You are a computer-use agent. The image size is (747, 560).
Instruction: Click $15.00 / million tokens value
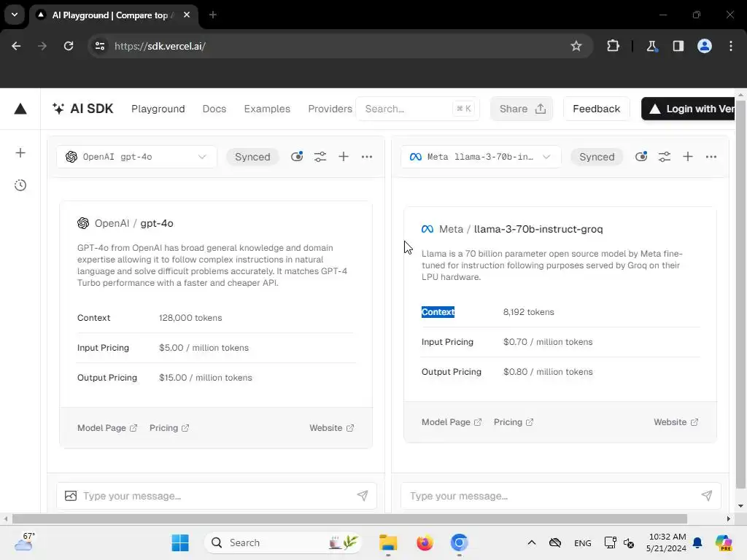tap(205, 378)
